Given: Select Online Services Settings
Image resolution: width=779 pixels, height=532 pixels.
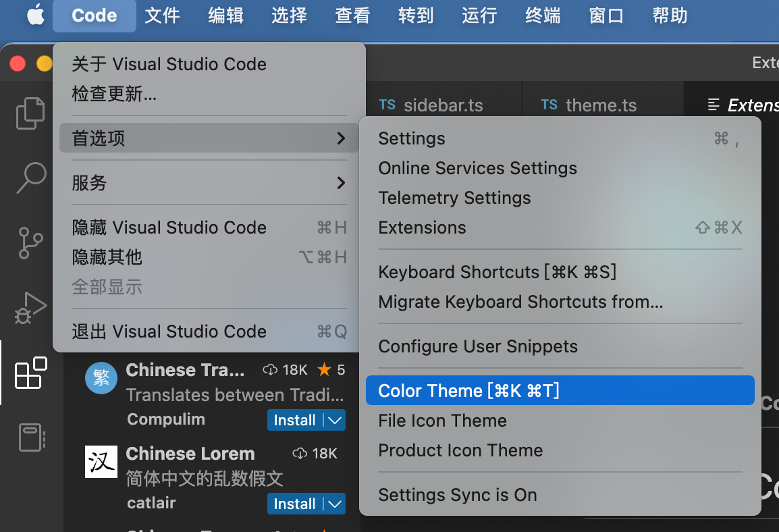Looking at the screenshot, I should click(x=560, y=168).
